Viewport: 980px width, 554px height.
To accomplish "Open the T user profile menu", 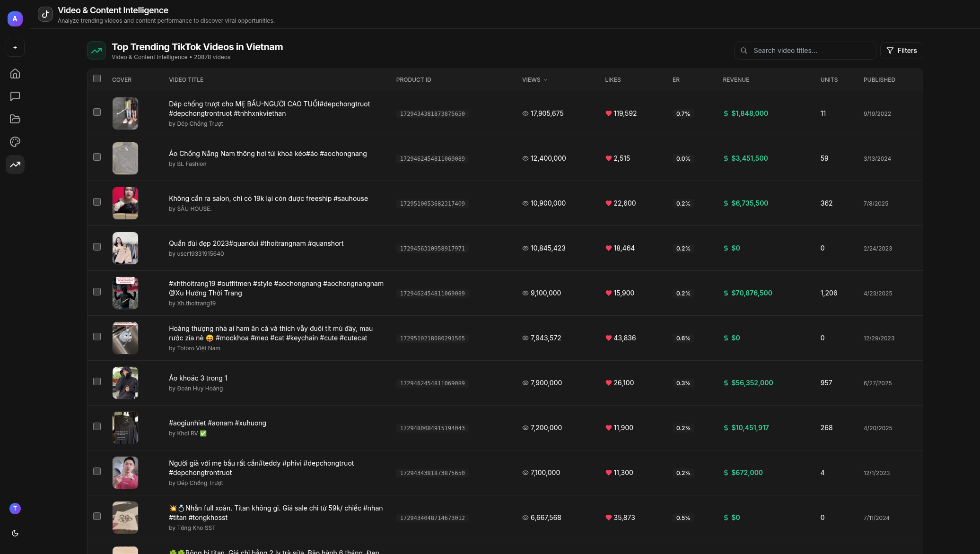I will pos(15,509).
